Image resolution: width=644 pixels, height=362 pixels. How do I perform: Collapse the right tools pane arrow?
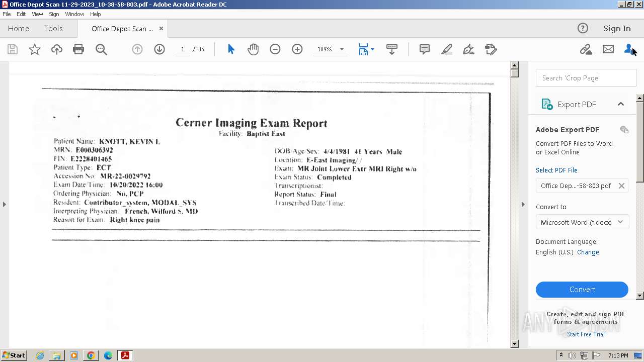(x=523, y=204)
